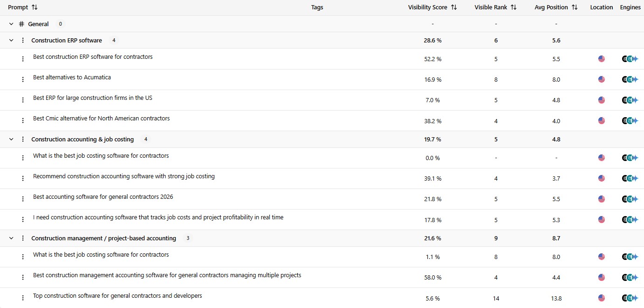The width and height of the screenshot is (644, 308).
Task: Collapse Construction management / project-based accounting group
Action: tap(11, 238)
